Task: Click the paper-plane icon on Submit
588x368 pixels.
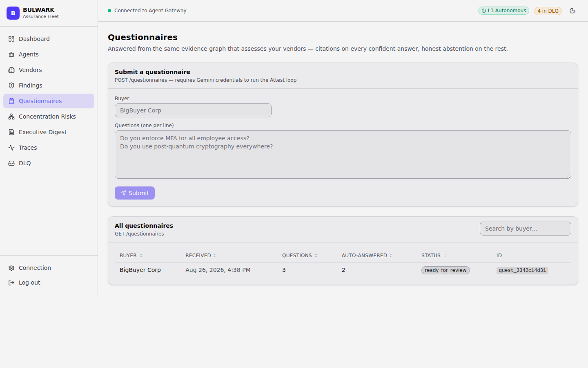Action: [123, 193]
